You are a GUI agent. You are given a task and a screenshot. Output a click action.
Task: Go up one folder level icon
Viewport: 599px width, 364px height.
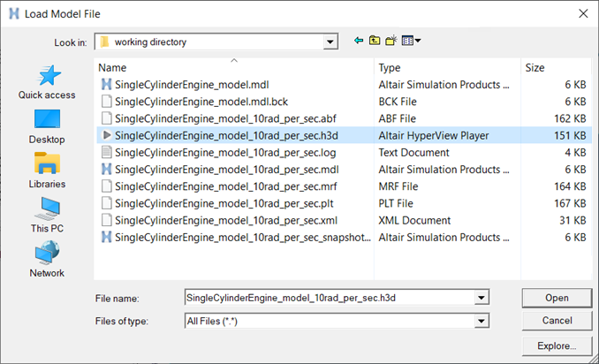coord(375,41)
